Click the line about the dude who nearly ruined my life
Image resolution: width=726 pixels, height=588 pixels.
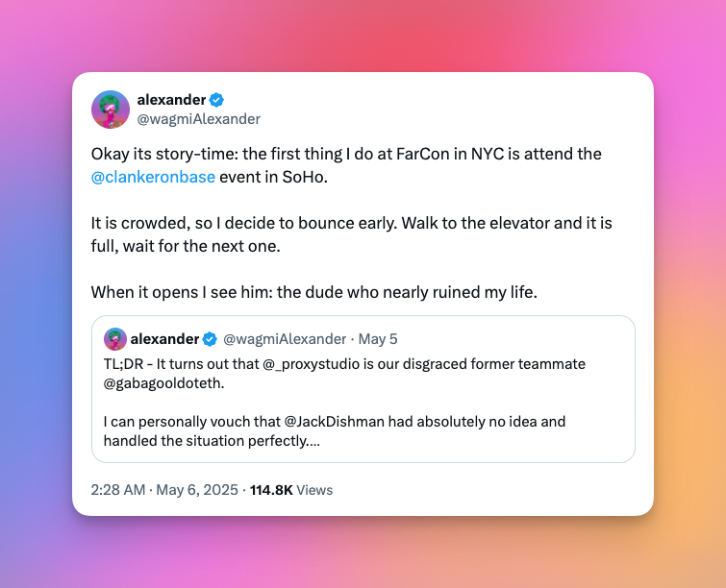313,292
